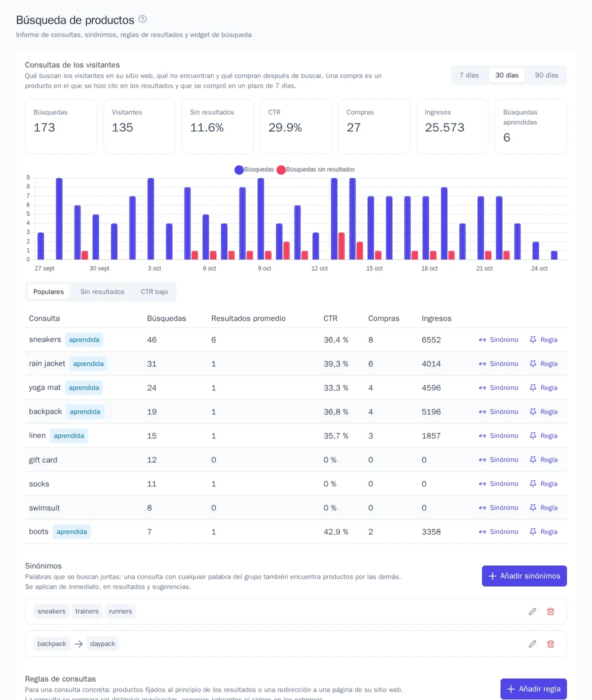Select the 30 días period
Image resolution: width=592 pixels, height=700 pixels.
[x=507, y=75]
